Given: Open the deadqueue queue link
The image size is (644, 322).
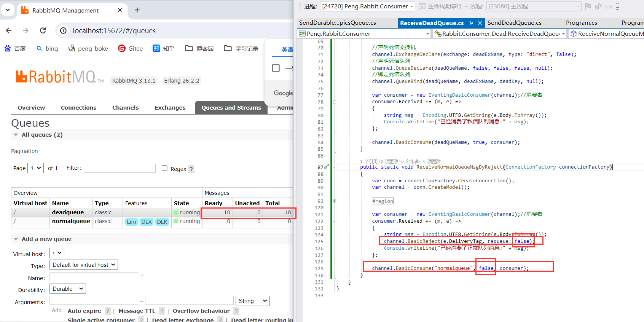Looking at the screenshot, I should (x=68, y=212).
